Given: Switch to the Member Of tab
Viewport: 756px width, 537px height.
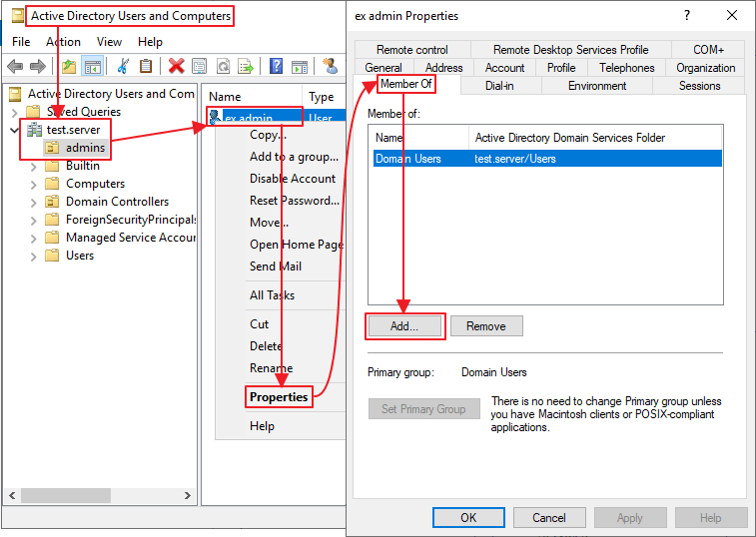Looking at the screenshot, I should tap(406, 84).
